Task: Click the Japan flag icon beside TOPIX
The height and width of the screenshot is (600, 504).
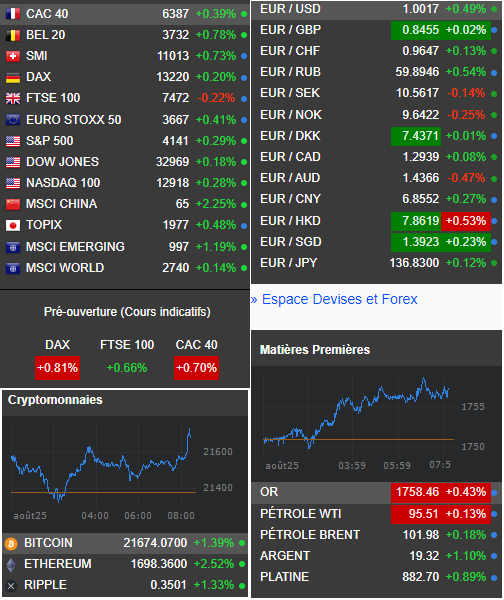Action: pyautogui.click(x=13, y=225)
